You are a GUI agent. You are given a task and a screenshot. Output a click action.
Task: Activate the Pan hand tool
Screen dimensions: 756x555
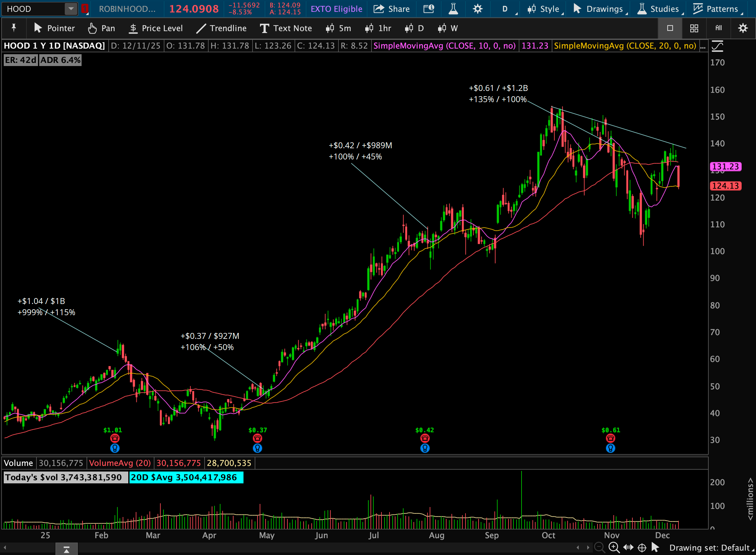click(x=102, y=28)
